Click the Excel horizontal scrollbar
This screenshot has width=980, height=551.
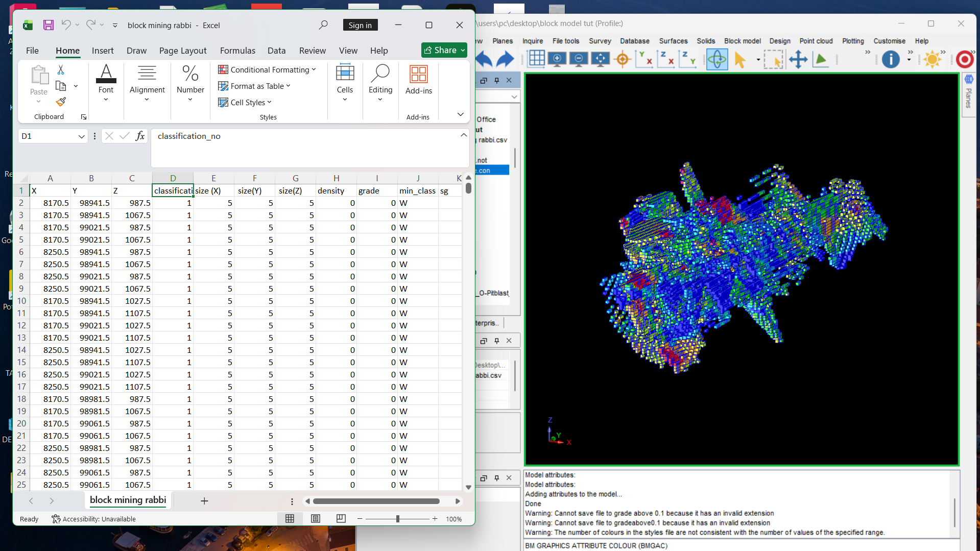tap(376, 501)
